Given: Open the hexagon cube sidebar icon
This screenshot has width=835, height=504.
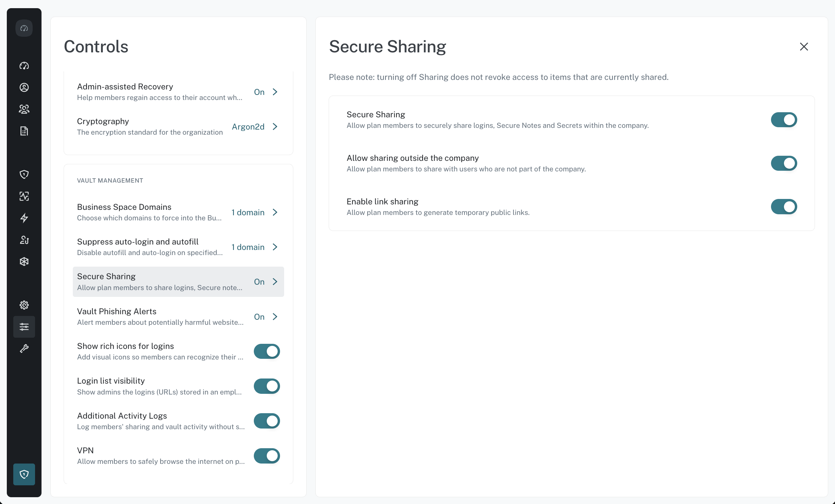Looking at the screenshot, I should point(24,262).
